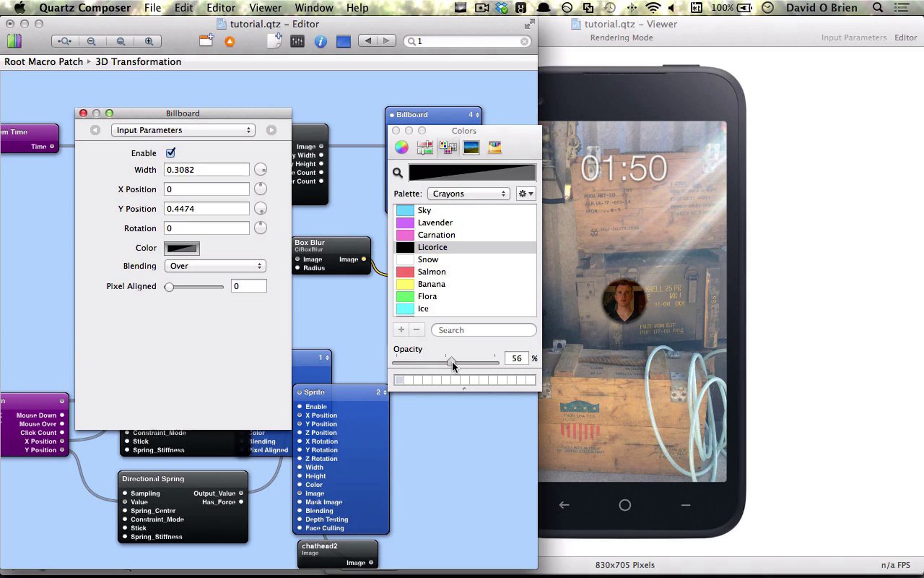
Task: Select the Color Sliders picker mode
Action: (425, 147)
